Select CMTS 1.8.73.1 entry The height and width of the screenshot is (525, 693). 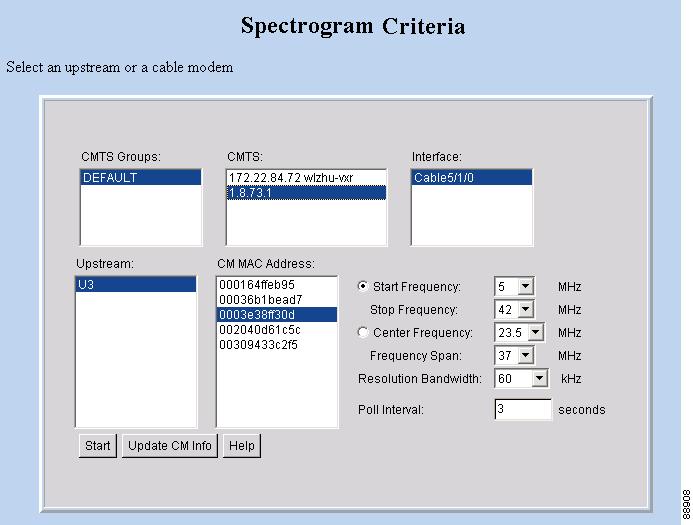(306, 193)
